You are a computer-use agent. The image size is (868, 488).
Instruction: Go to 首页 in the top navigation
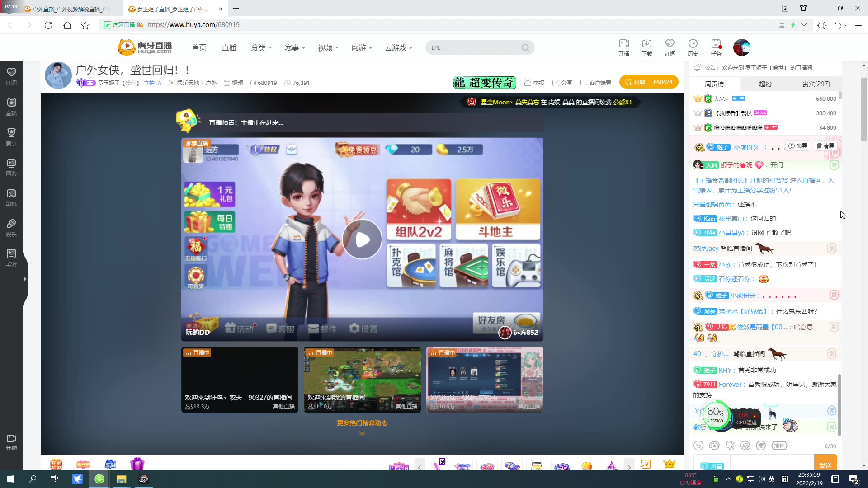(199, 47)
